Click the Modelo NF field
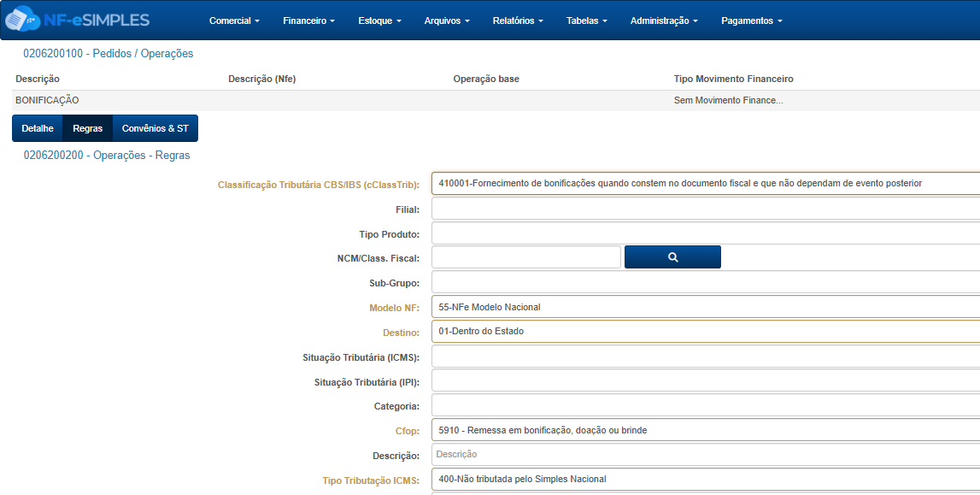The width and height of the screenshot is (980, 495). [705, 307]
